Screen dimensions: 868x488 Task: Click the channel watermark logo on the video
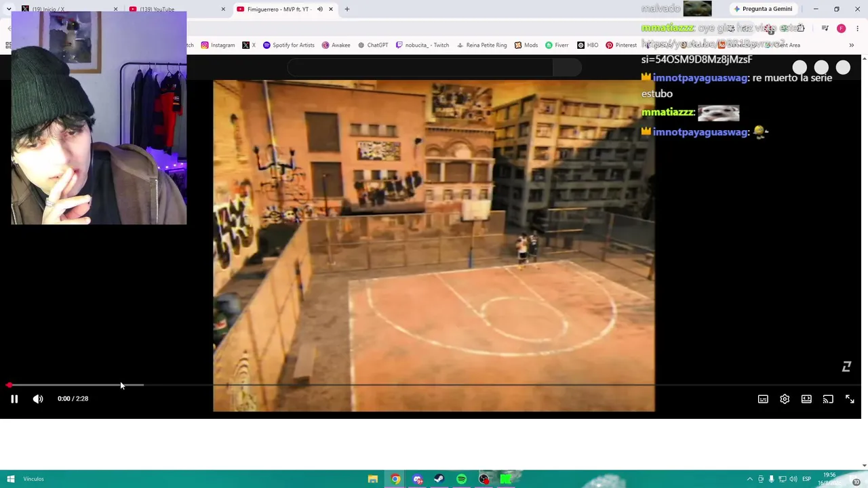tap(846, 367)
